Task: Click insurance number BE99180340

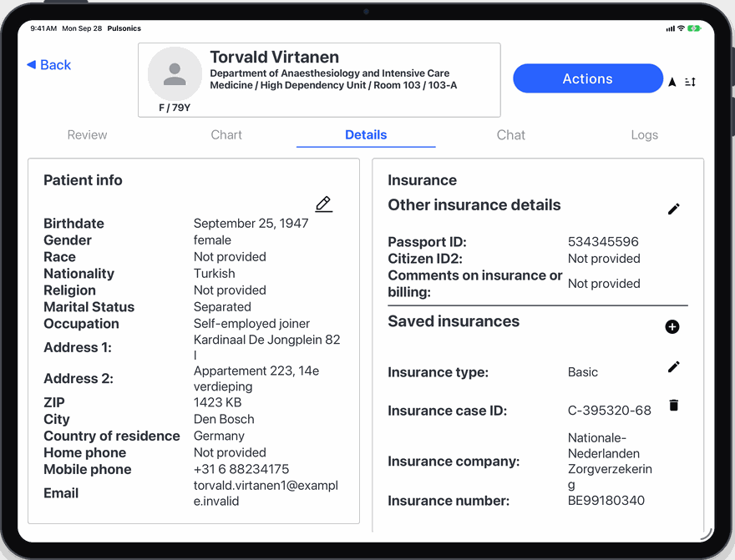Action: pos(606,501)
